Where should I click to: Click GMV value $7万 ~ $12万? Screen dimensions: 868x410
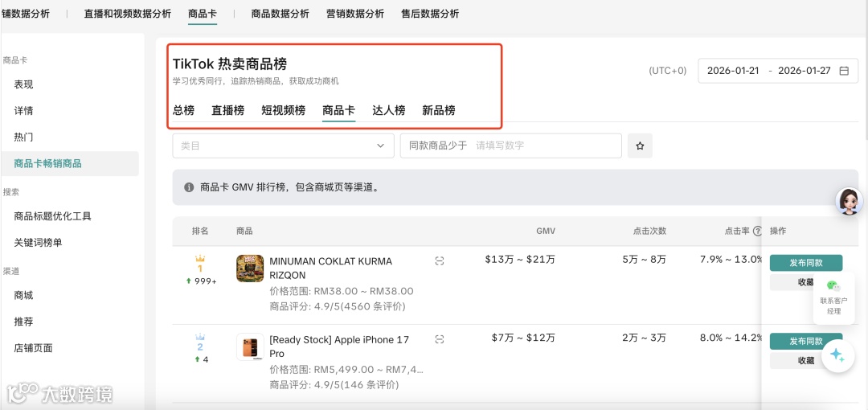523,338
